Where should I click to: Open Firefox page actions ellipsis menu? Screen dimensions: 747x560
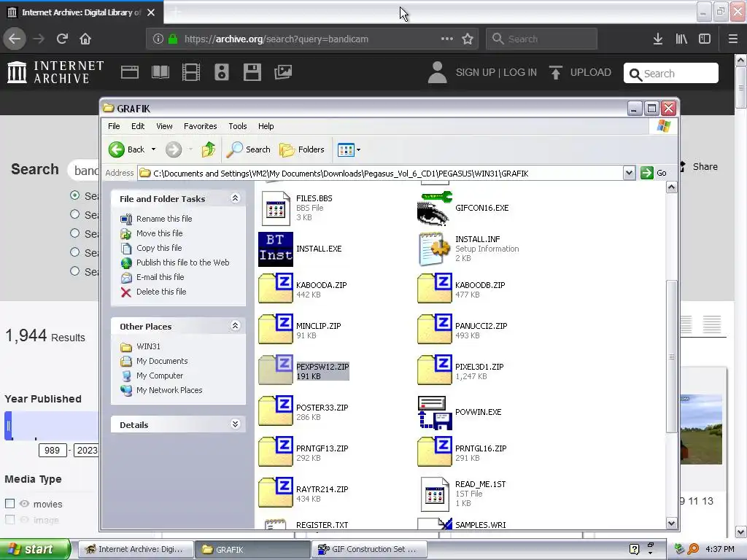coord(447,39)
